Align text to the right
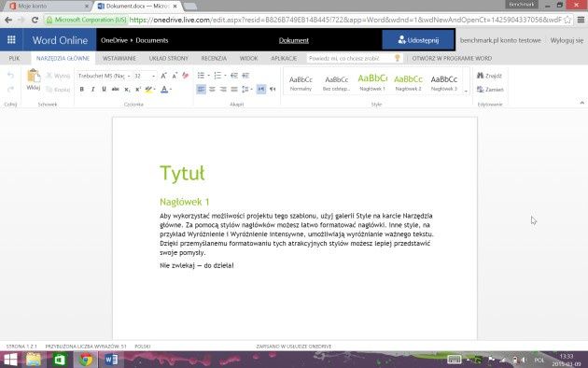588x368 pixels. tap(223, 90)
